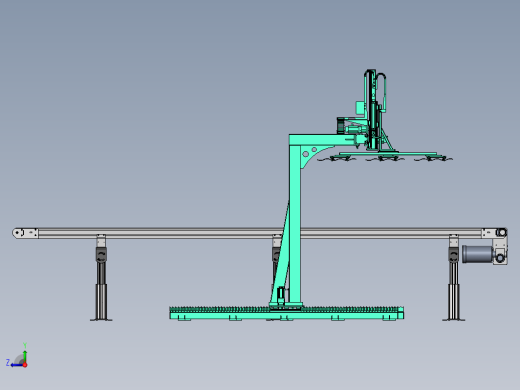Select the conveyor drive motor

pyautogui.click(x=478, y=254)
